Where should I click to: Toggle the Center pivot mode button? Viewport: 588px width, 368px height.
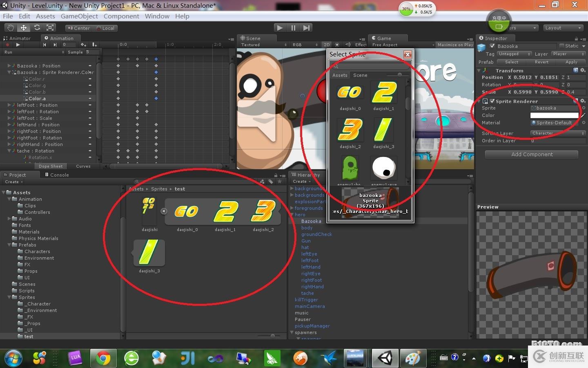[79, 28]
